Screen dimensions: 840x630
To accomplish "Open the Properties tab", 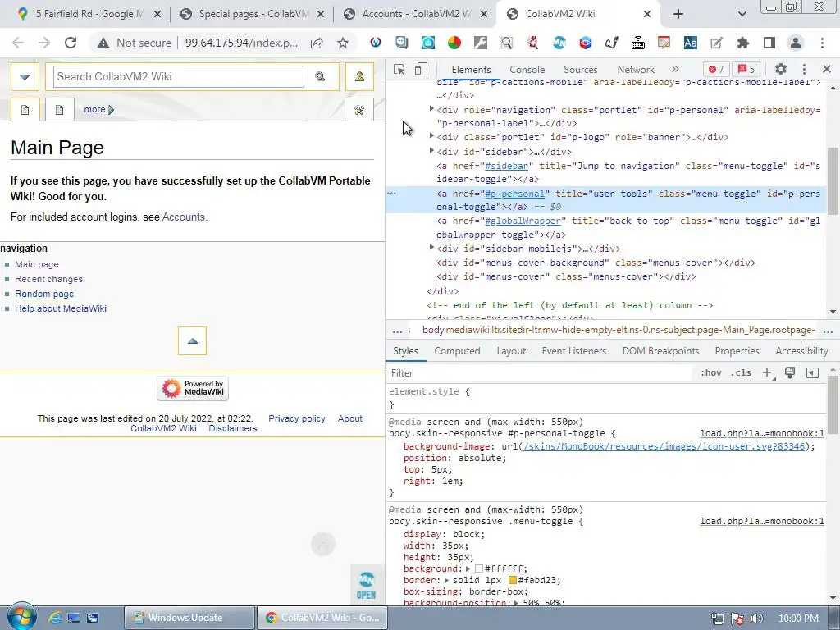I will tap(737, 351).
